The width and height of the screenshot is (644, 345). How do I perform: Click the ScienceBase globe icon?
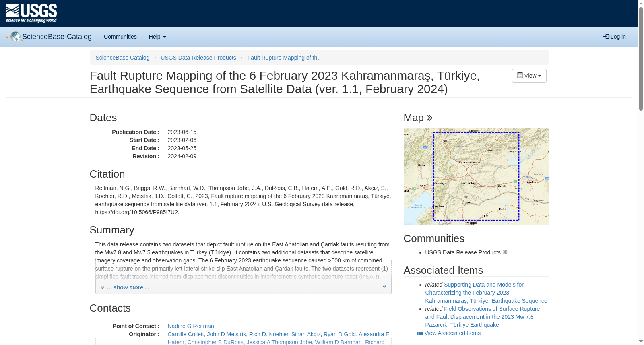pyautogui.click(x=16, y=37)
